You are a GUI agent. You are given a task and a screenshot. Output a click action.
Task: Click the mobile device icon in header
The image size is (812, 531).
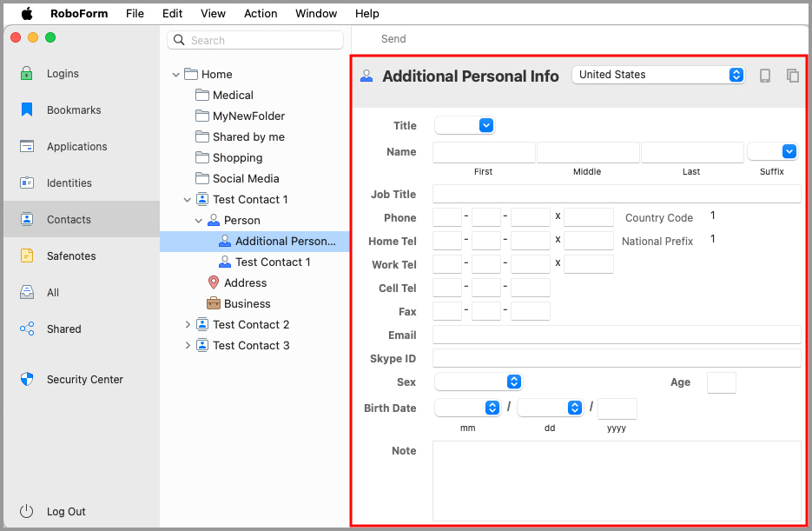tap(765, 76)
